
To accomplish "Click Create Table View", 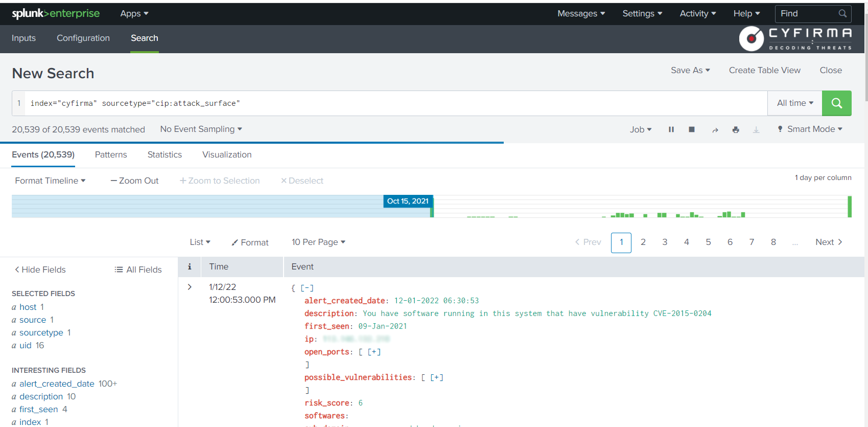I will point(765,71).
